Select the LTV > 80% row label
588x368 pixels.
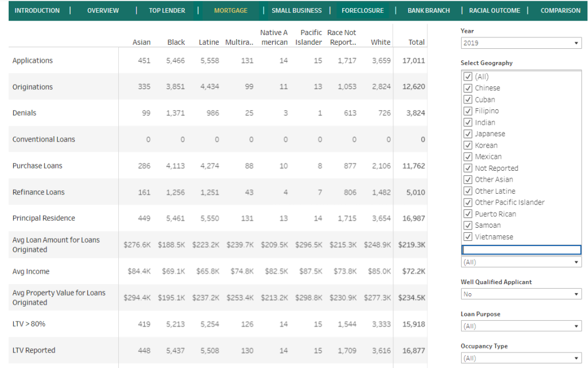pos(29,324)
